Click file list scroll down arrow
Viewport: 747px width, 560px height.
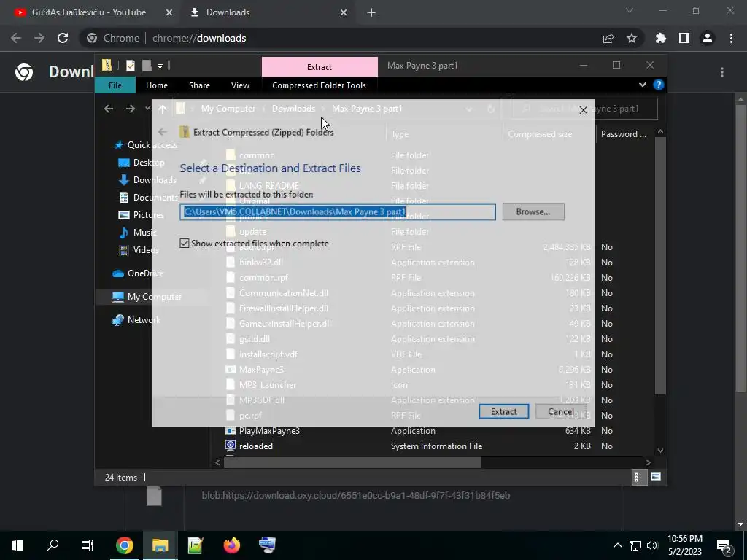660,450
